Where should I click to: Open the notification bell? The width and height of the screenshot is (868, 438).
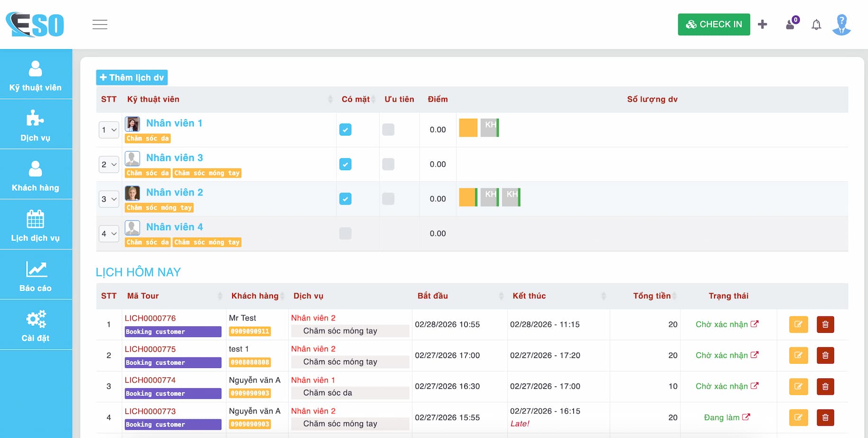point(816,25)
